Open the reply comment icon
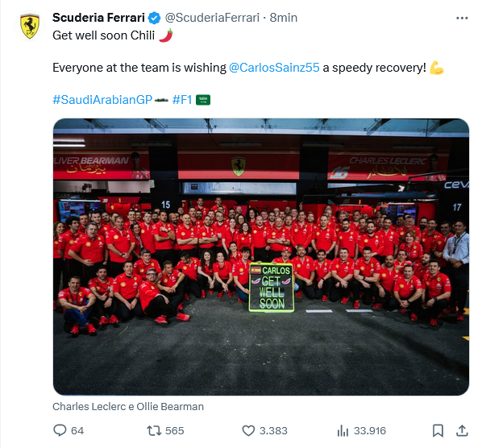The height and width of the screenshot is (448, 482). point(60,430)
